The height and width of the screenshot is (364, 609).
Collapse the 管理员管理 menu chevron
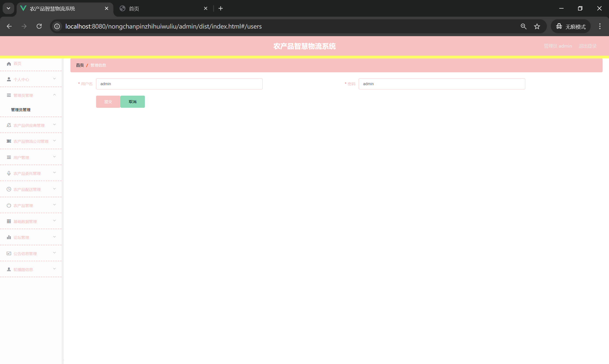click(54, 95)
